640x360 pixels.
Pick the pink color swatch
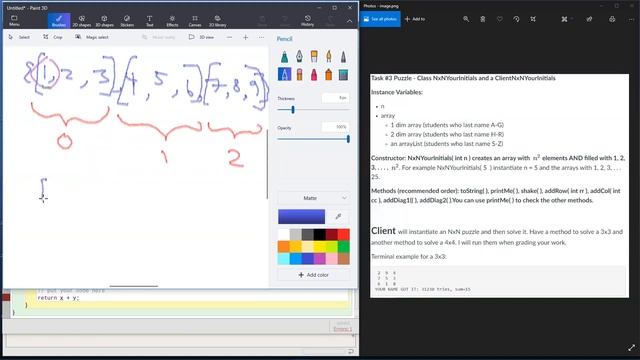coord(331,259)
